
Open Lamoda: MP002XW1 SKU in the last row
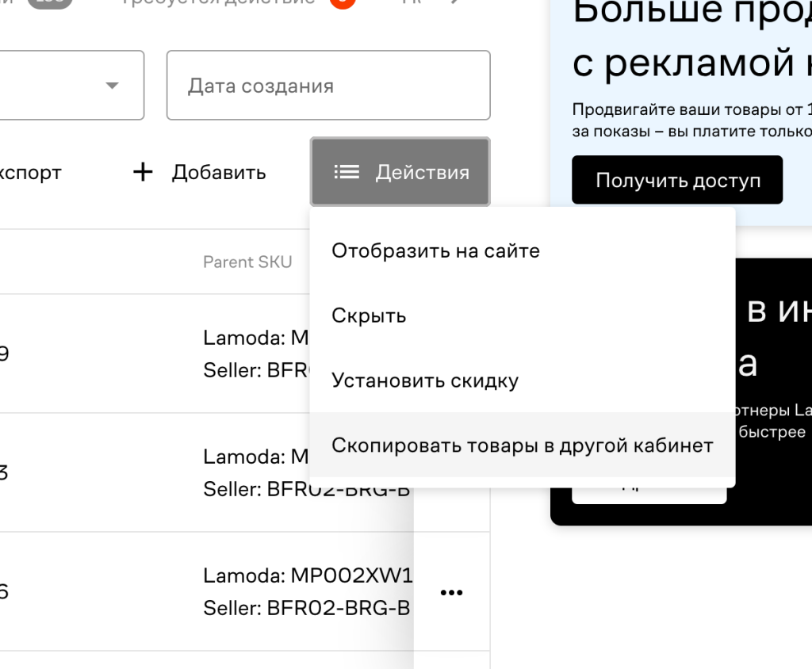(x=308, y=575)
